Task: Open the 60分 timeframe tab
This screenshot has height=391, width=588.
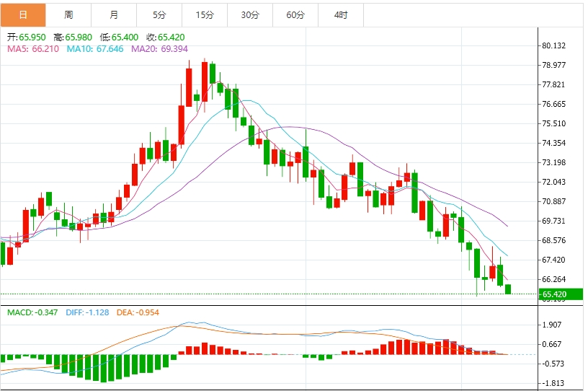Action: tap(295, 15)
